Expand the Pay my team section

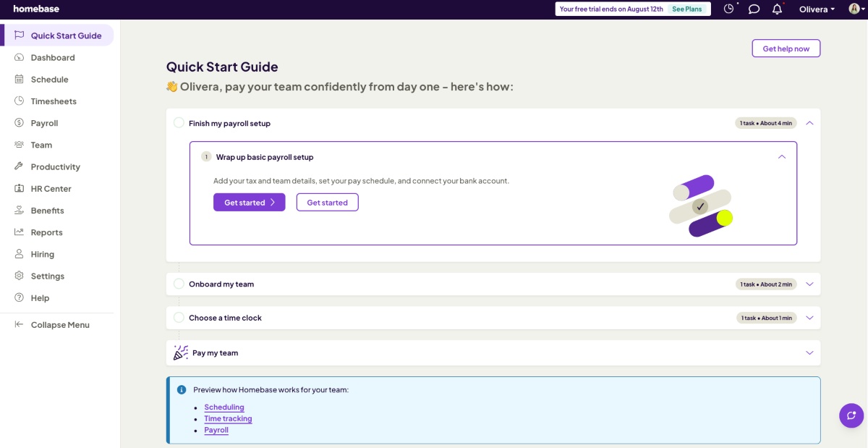point(809,352)
